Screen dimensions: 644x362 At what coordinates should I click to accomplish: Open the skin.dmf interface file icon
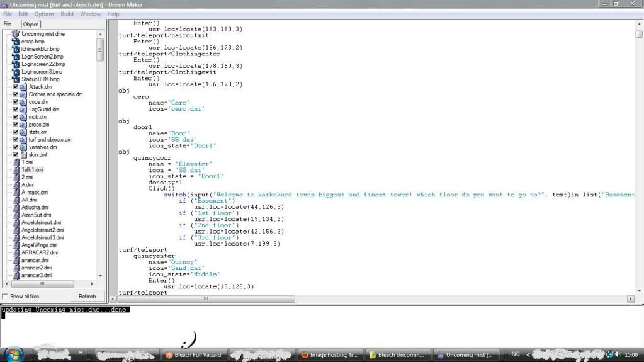(x=23, y=155)
